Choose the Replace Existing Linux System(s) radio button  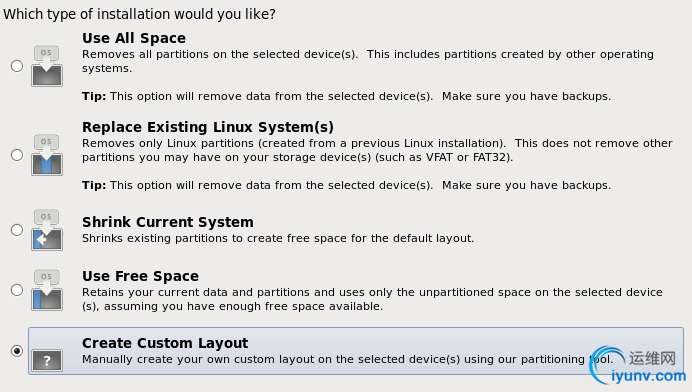[x=17, y=155]
